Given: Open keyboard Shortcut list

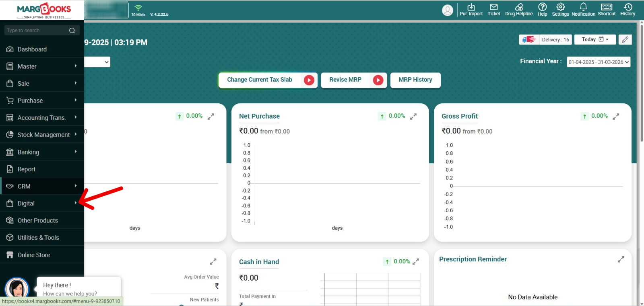Looking at the screenshot, I should (607, 10).
